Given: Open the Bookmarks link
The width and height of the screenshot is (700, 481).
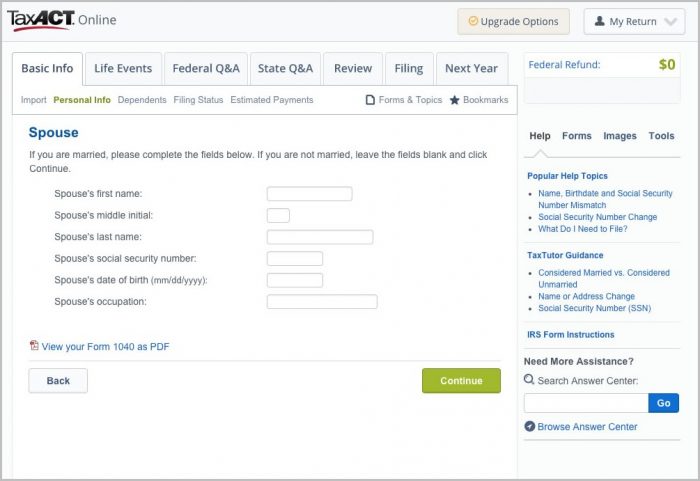Looking at the screenshot, I should 486,100.
